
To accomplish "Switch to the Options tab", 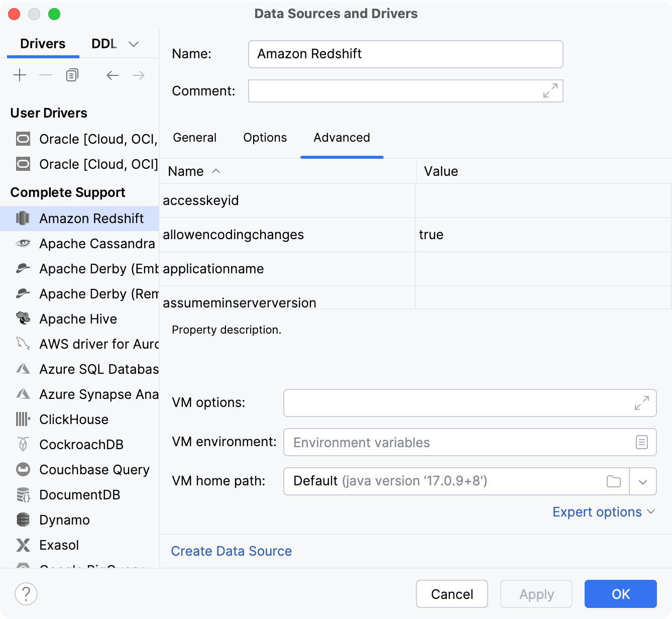I will pyautogui.click(x=265, y=138).
